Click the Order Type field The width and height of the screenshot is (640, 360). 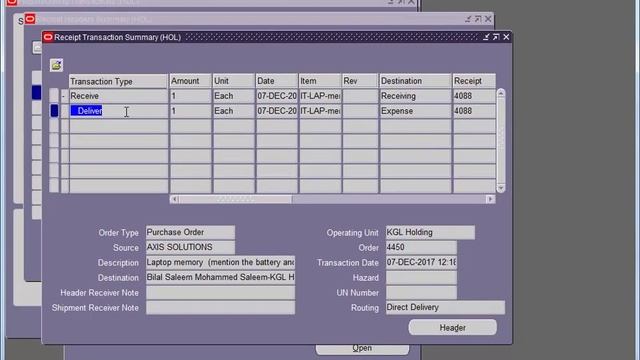190,232
